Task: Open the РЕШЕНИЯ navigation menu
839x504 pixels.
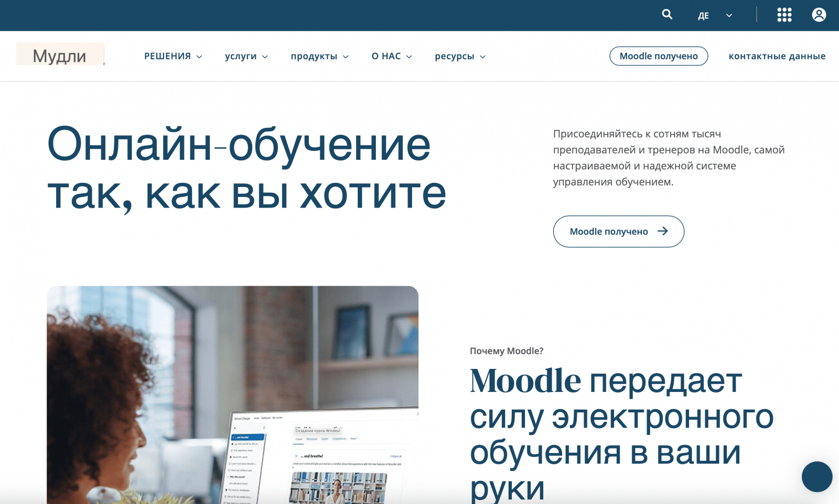Action: (x=167, y=56)
